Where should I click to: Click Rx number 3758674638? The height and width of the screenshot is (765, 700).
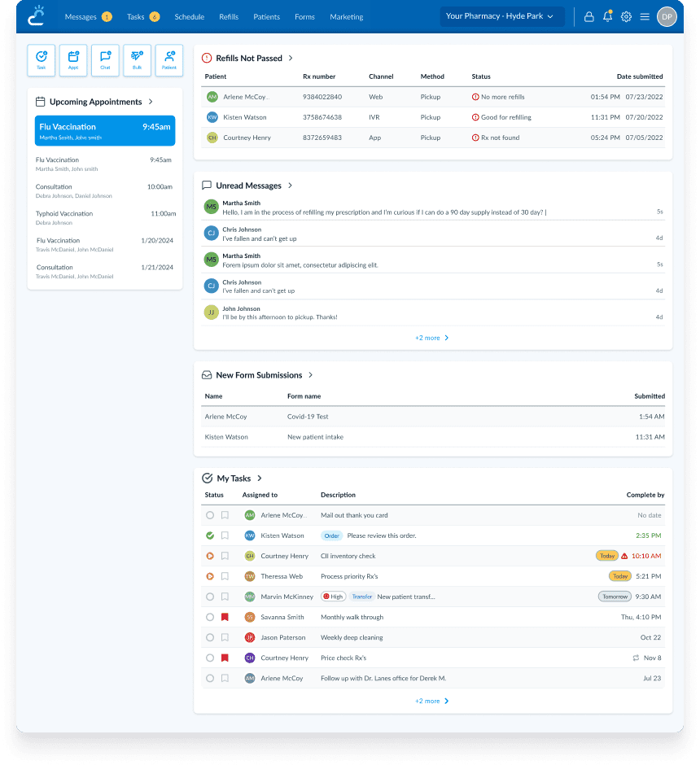tap(322, 117)
